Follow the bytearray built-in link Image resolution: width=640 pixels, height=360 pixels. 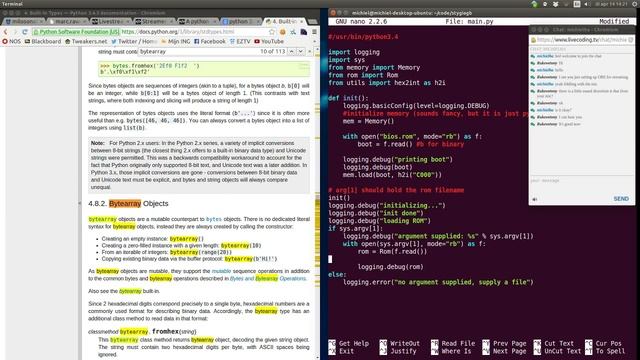(130, 291)
